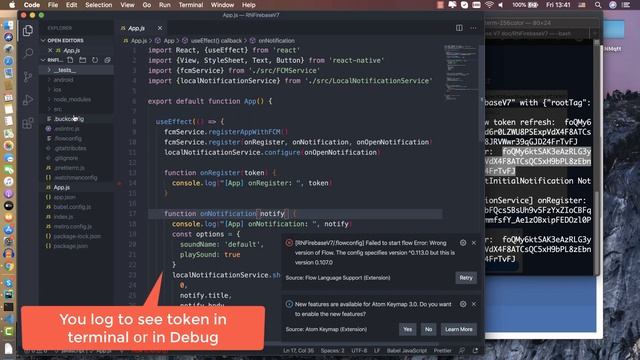
Task: Close the App.js editor tab
Action: click(x=160, y=28)
